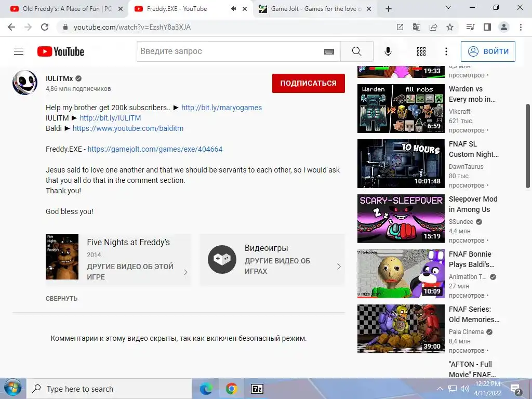Bookmark this page with star icon
This screenshot has height=399, width=532.
click(x=450, y=27)
